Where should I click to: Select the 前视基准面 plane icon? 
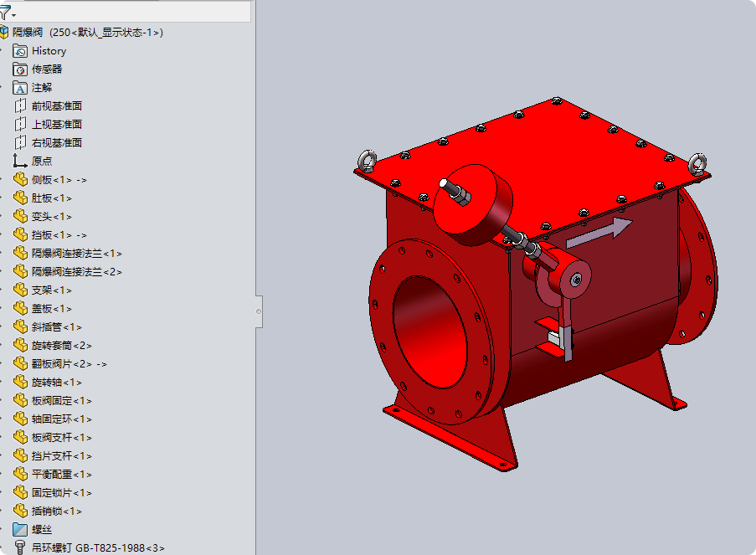[20, 106]
